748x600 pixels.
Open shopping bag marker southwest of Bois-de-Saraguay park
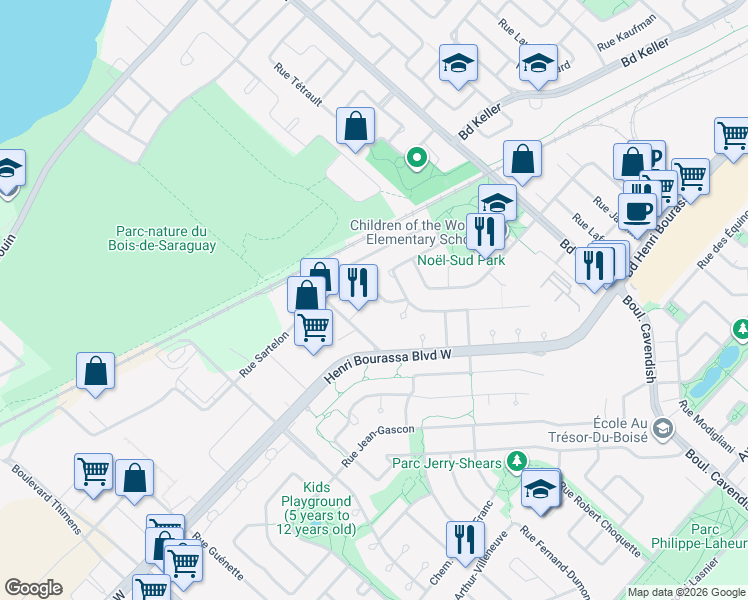[x=95, y=373]
